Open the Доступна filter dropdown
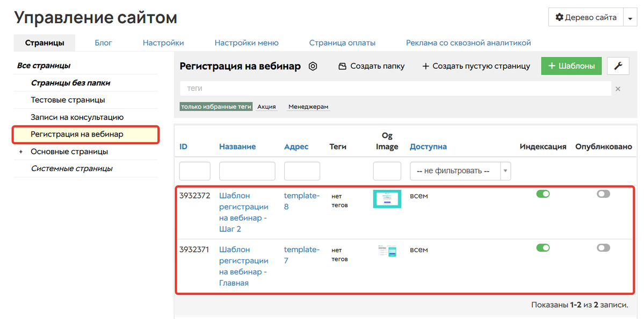Image resolution: width=644 pixels, height=319 pixels. (460, 171)
